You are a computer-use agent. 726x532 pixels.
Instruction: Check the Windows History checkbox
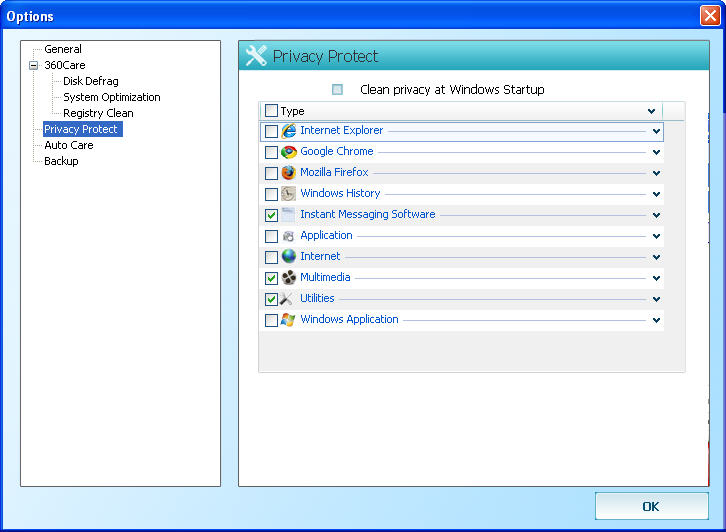pyautogui.click(x=271, y=194)
